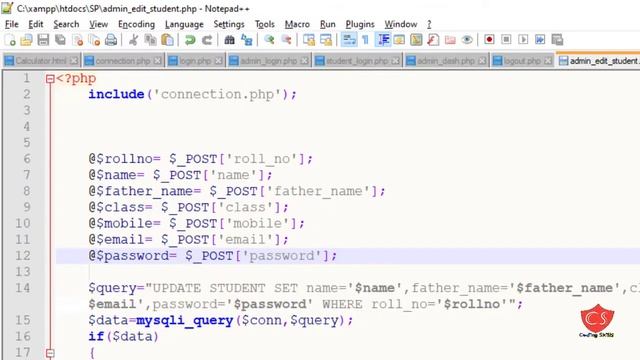Screen dimensions: 640x360
Task: Open the Run menu
Action: tap(327, 24)
